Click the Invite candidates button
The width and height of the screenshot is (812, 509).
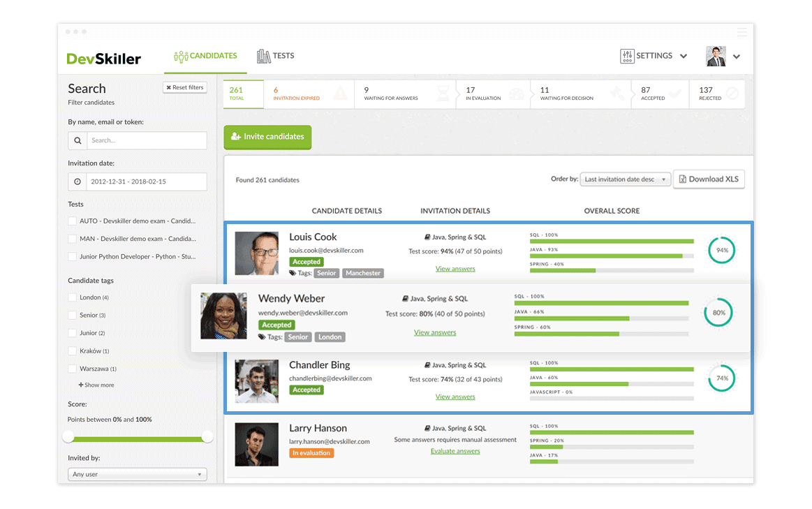pos(267,138)
